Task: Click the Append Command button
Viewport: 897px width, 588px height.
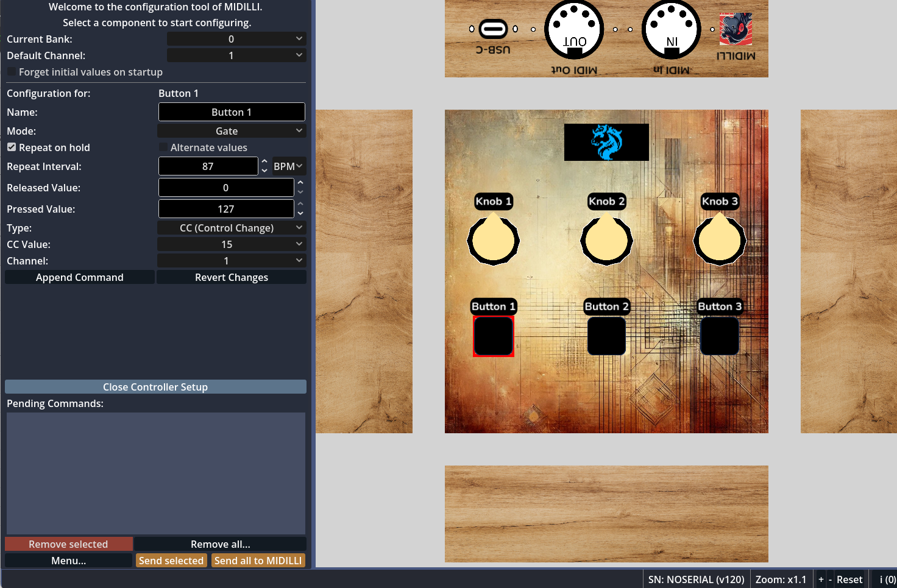Action: [80, 277]
